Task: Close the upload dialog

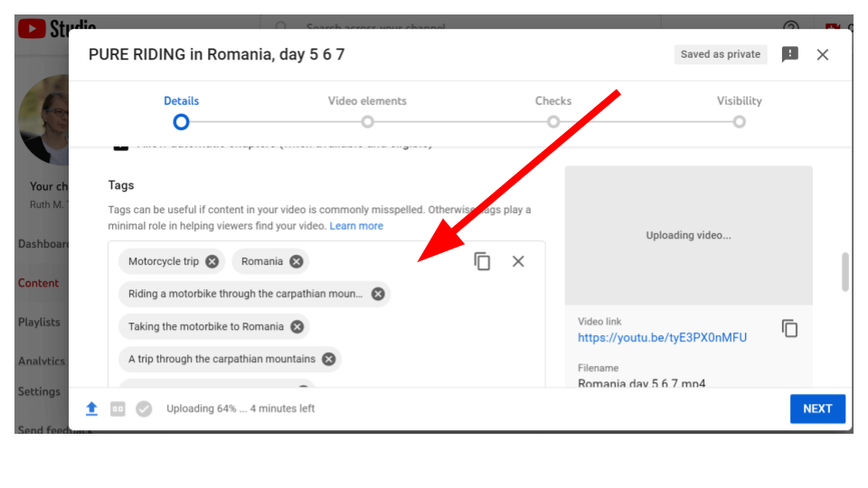Action: click(823, 54)
